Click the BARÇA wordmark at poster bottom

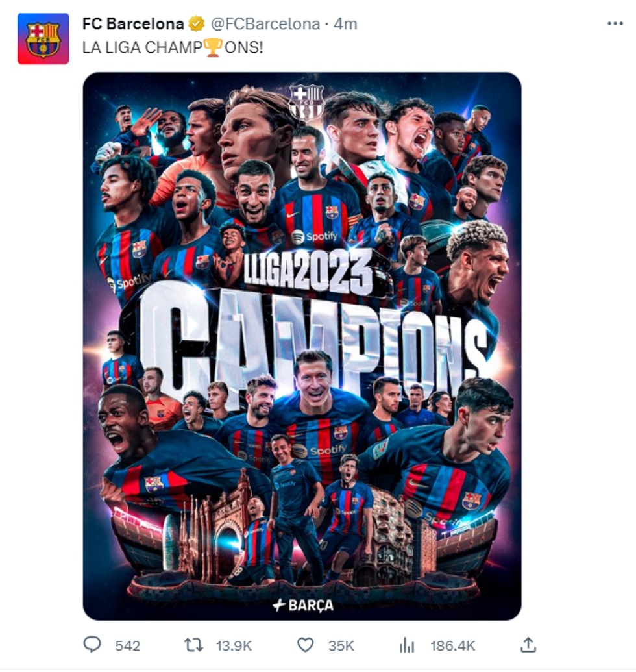click(x=302, y=605)
